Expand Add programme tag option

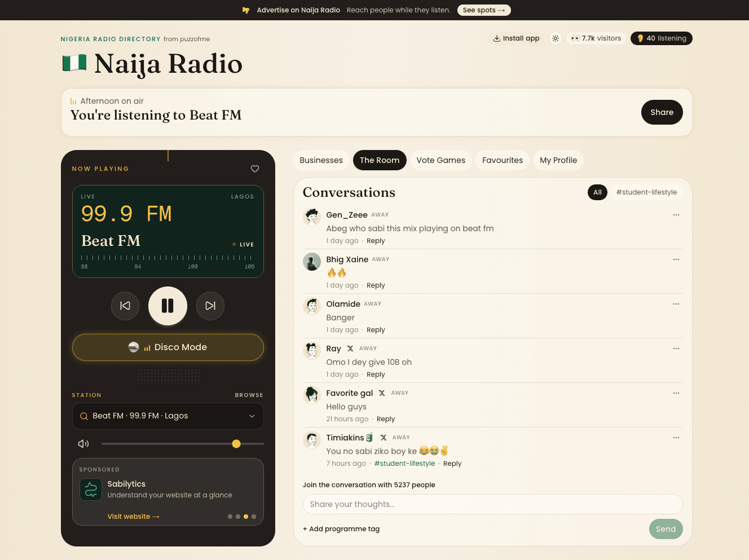(341, 529)
